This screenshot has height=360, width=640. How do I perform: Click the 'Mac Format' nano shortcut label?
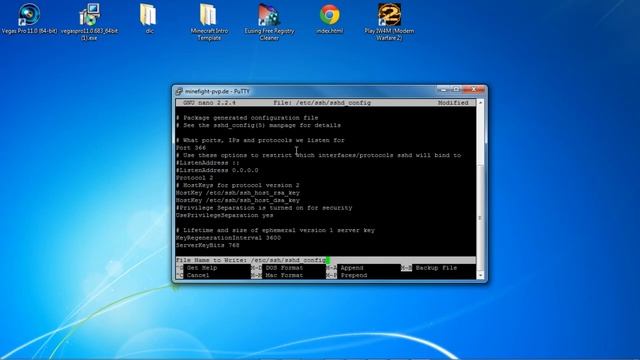284,276
